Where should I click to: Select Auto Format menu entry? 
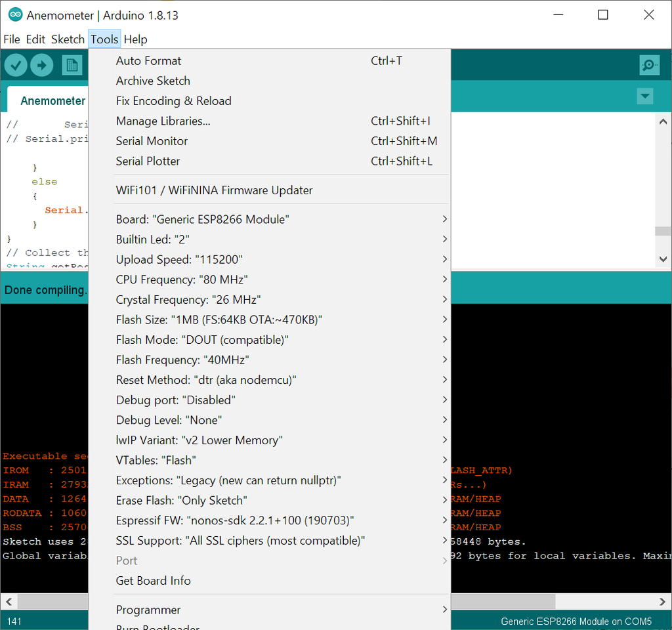tap(149, 61)
